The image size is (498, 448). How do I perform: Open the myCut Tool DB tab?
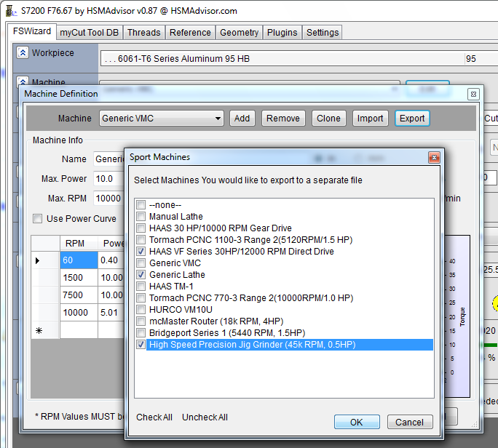(90, 33)
